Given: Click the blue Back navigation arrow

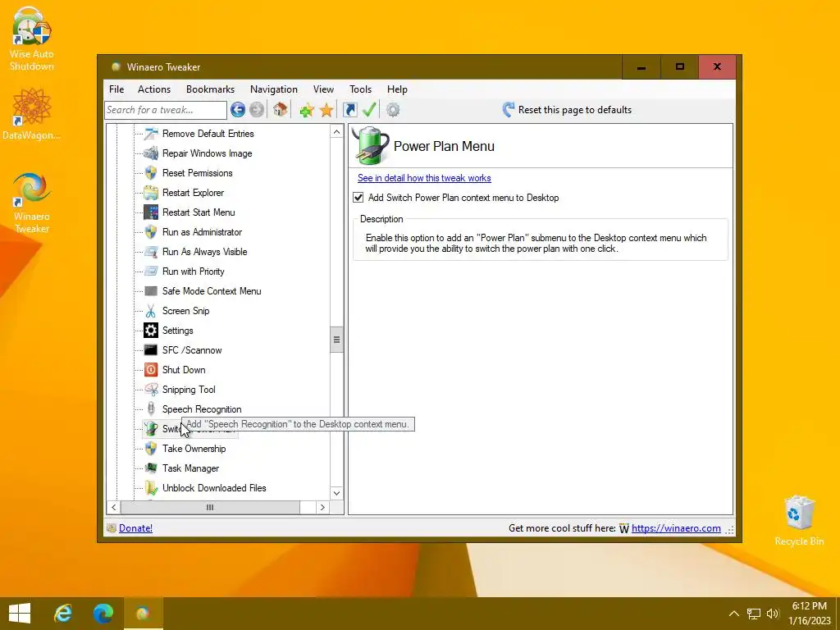Looking at the screenshot, I should pos(238,110).
